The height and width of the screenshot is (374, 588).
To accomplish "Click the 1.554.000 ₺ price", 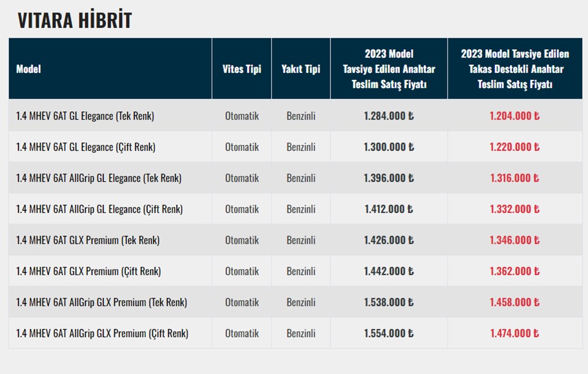I will click(x=389, y=334).
